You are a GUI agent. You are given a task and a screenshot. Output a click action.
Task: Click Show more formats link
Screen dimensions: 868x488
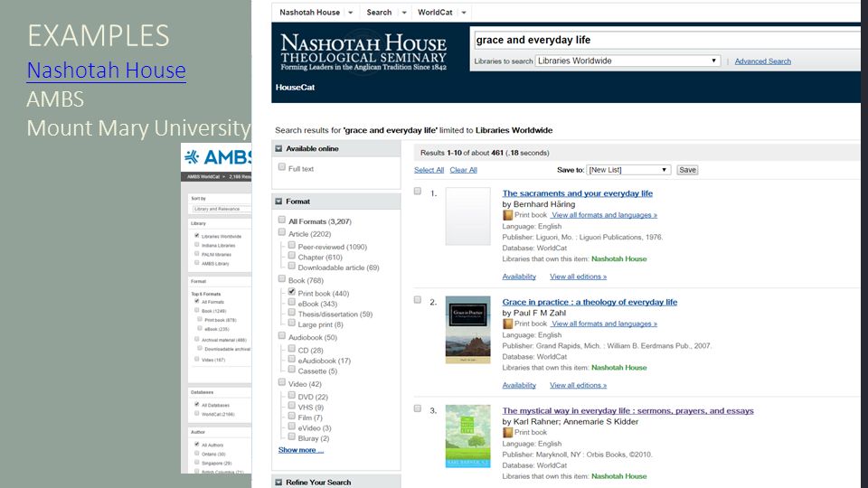coord(300,450)
